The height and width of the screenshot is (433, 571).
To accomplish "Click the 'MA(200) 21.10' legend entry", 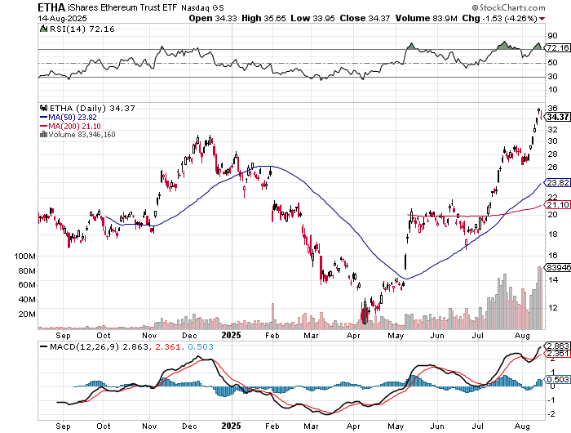I will [x=75, y=126].
